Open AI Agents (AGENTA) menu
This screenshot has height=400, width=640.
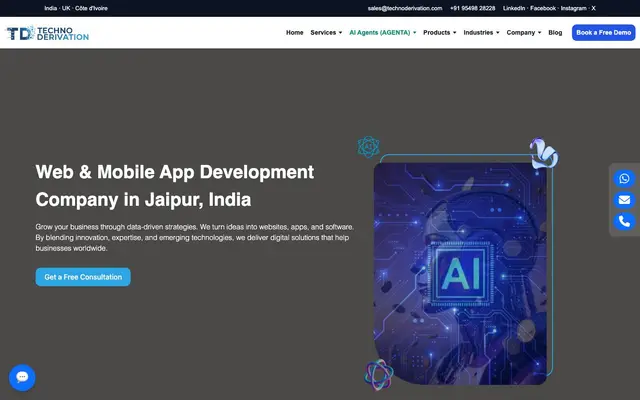(x=380, y=33)
